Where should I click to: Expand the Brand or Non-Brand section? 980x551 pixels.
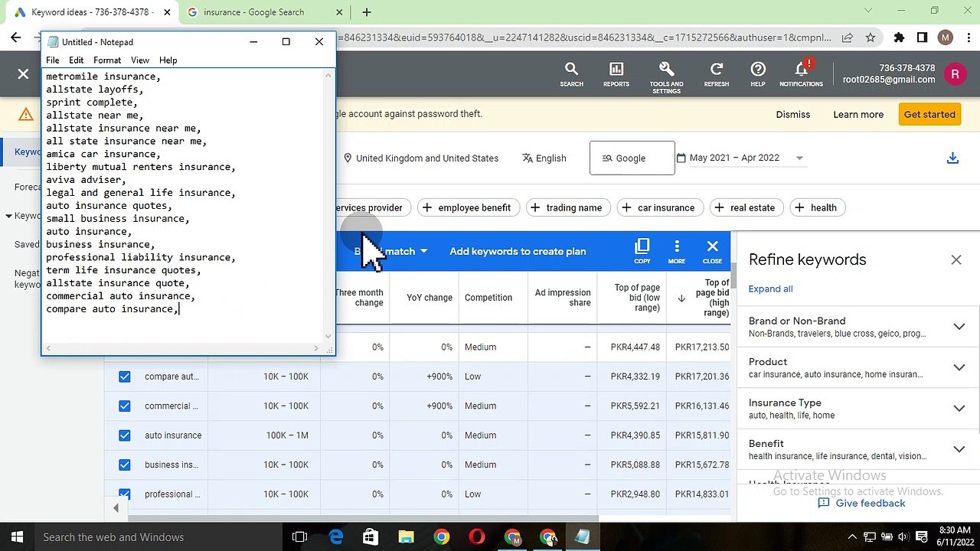(x=959, y=327)
